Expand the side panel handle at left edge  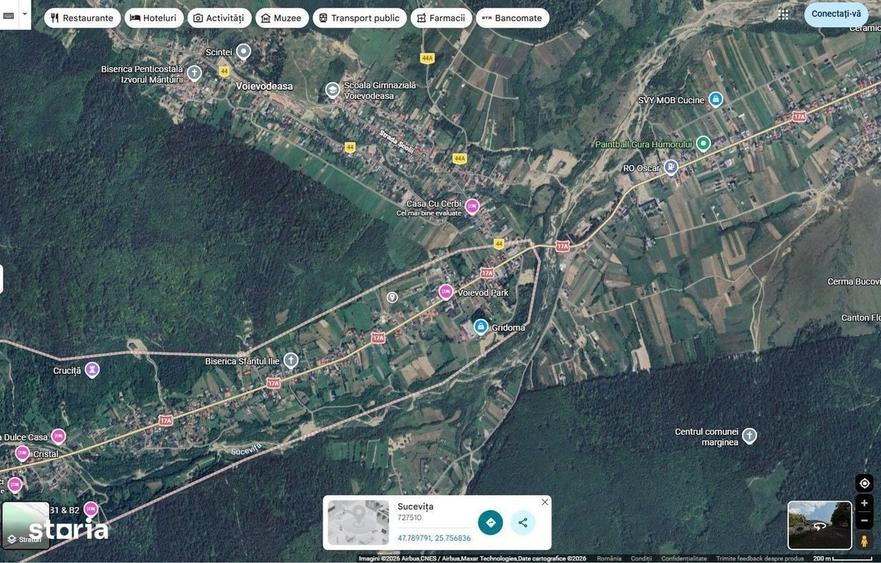[x=2, y=279]
